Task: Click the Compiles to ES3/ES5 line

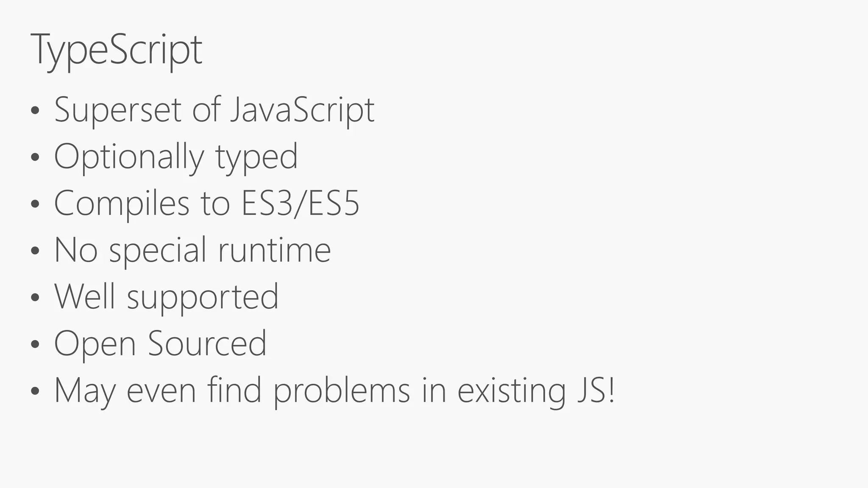Action: click(207, 203)
